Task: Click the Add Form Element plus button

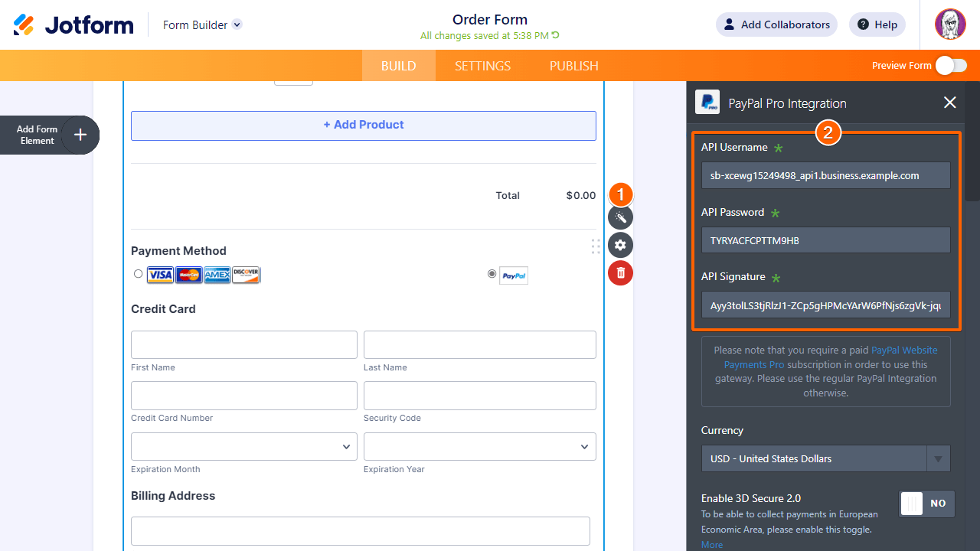Action: pos(80,135)
